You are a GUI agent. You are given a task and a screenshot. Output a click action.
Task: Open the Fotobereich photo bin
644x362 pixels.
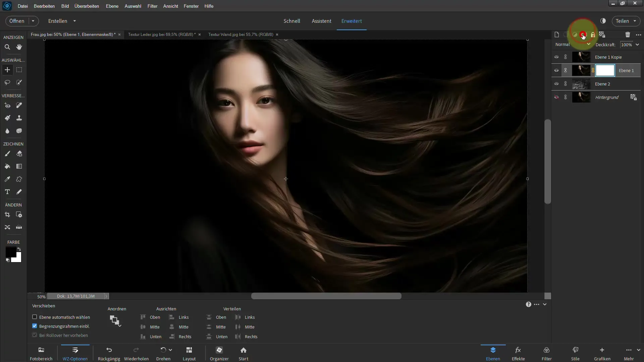tap(41, 354)
